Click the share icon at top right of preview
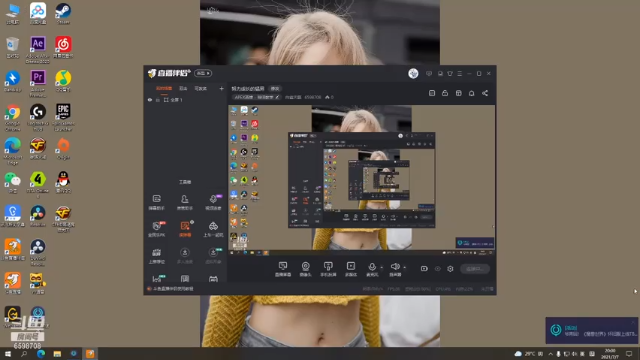This screenshot has width=640, height=360. (485, 93)
